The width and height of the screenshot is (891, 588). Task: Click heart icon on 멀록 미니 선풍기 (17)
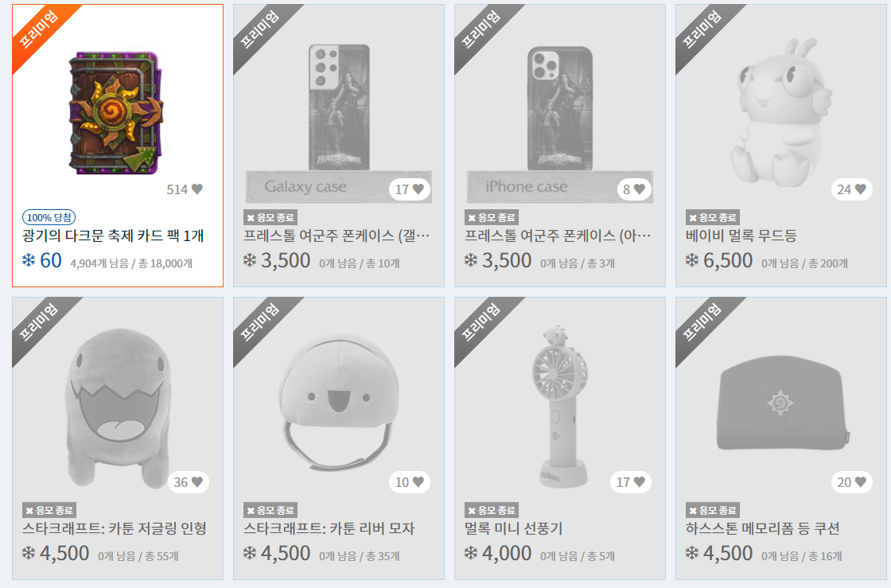pos(640,481)
